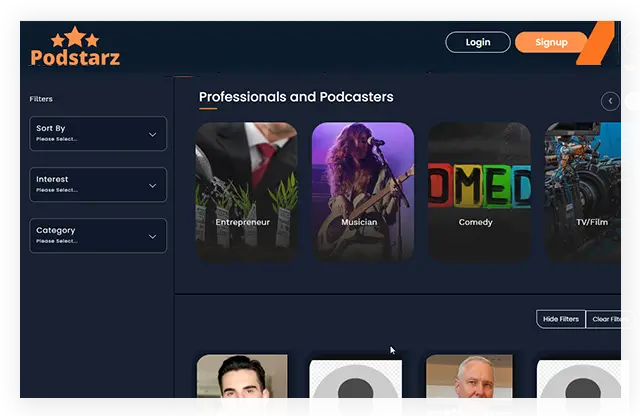Open the Category filter dropdown
This screenshot has width=640, height=416.
98,236
